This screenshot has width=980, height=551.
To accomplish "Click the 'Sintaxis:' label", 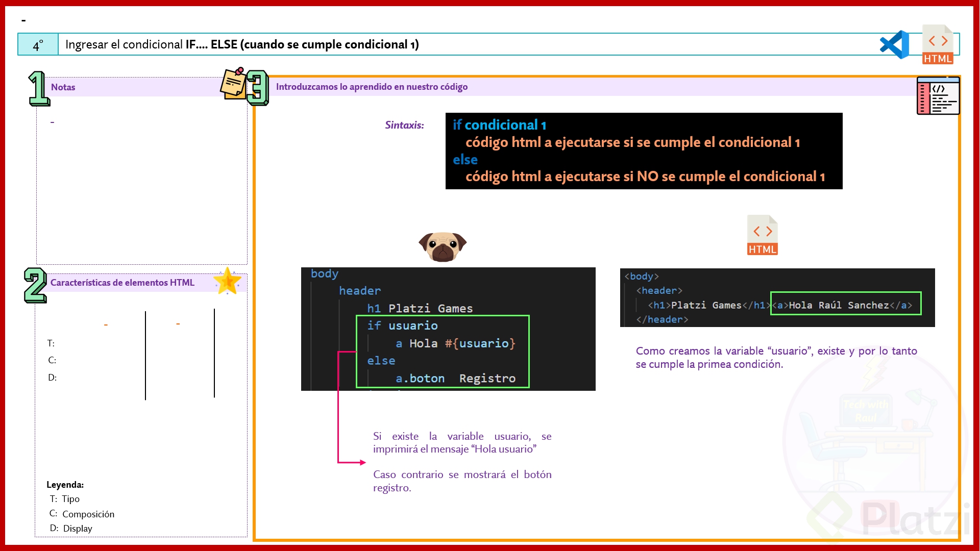I will tap(404, 125).
